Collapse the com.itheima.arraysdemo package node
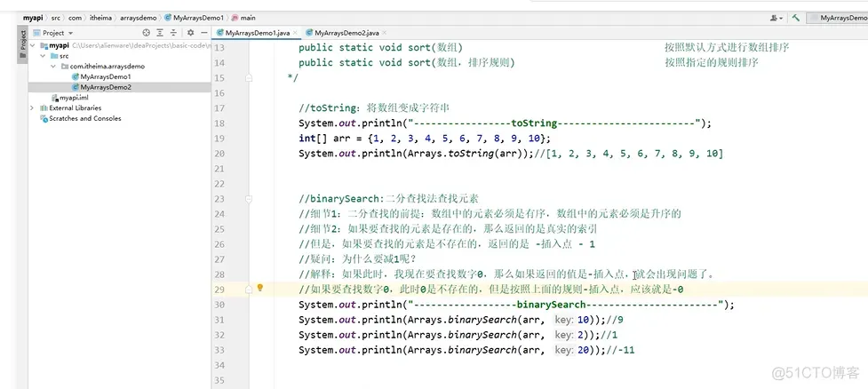The image size is (868, 389). (x=53, y=67)
